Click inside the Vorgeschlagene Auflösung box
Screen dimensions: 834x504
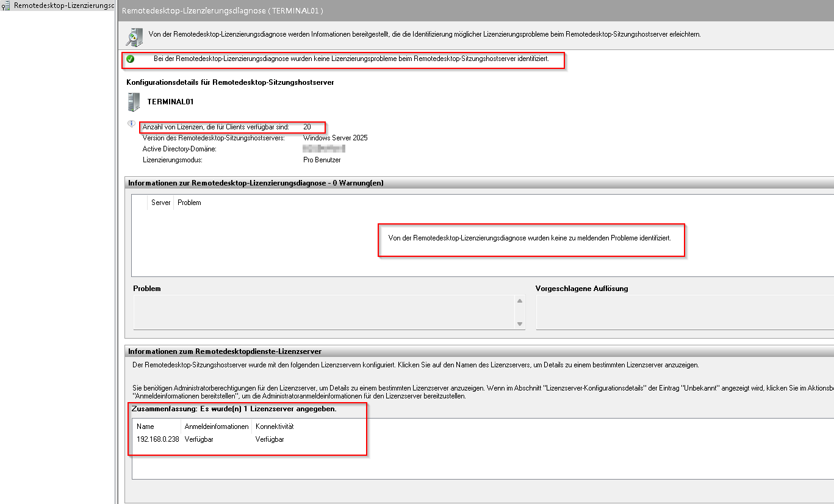click(683, 312)
